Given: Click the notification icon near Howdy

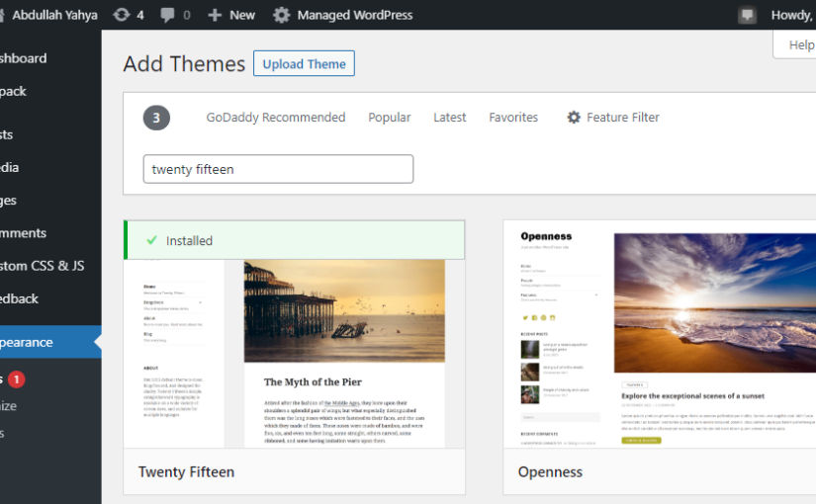Looking at the screenshot, I should 747,15.
